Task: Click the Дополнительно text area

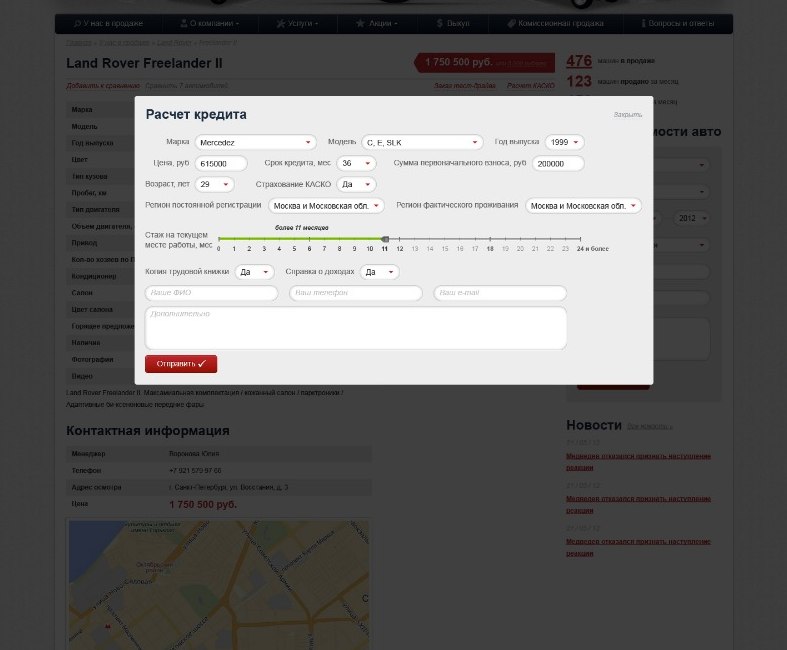Action: click(356, 328)
